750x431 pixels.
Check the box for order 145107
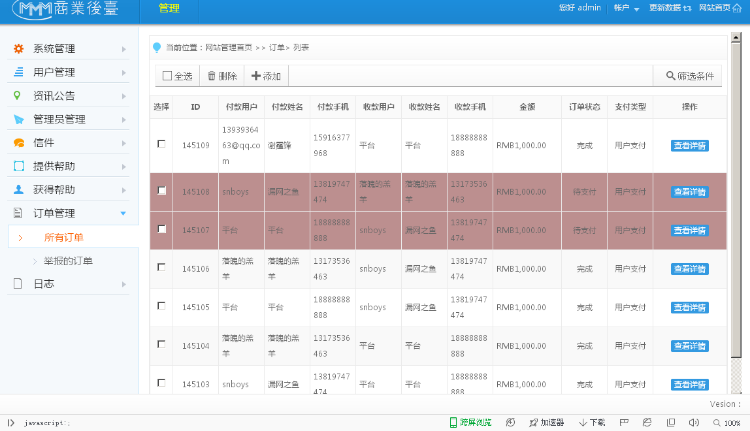coord(162,229)
